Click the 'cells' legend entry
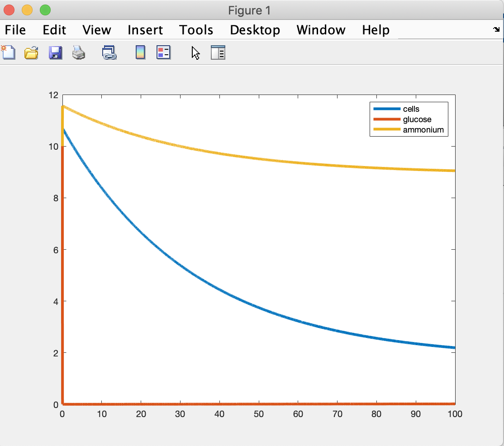Image resolution: width=504 pixels, height=446 pixels. pos(411,109)
